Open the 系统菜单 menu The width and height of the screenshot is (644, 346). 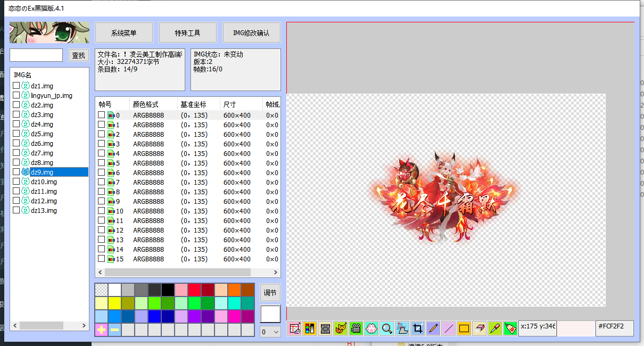coord(123,32)
